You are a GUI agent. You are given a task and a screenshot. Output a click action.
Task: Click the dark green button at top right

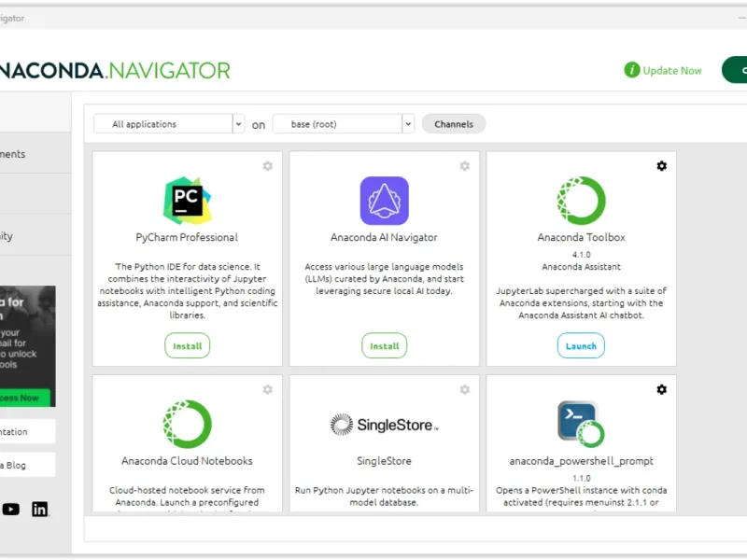click(734, 70)
